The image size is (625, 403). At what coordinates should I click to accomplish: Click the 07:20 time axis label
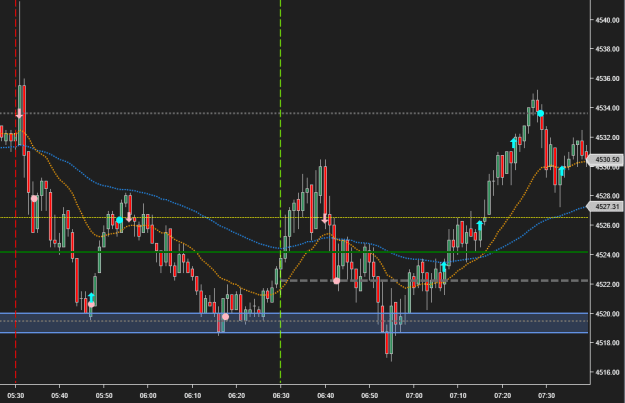point(502,396)
